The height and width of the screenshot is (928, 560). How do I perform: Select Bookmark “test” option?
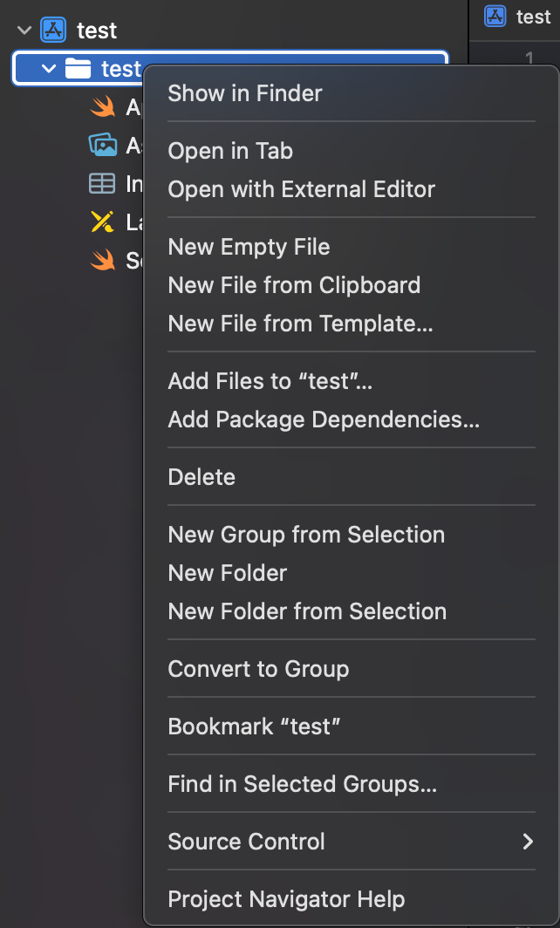tap(254, 727)
